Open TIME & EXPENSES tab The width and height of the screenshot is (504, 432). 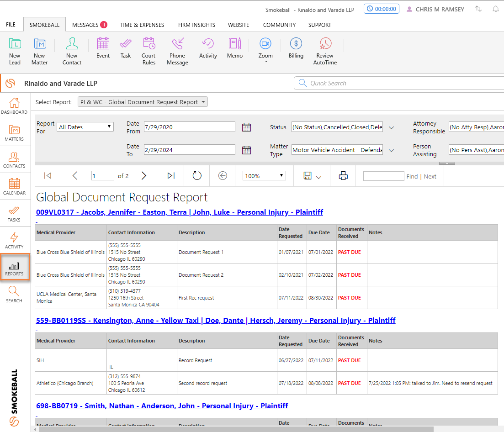point(142,25)
